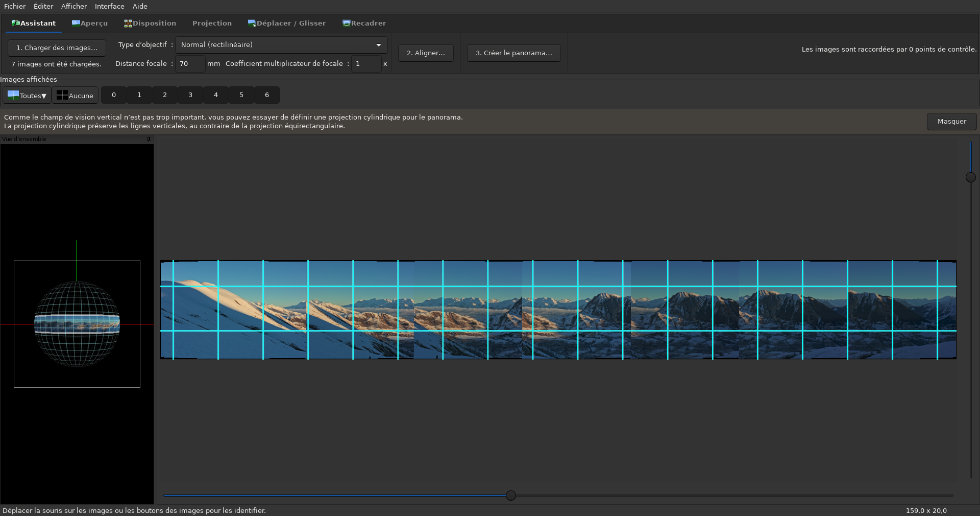Switch to the Disposition tab
Image resolution: width=980 pixels, height=516 pixels.
[x=150, y=24]
